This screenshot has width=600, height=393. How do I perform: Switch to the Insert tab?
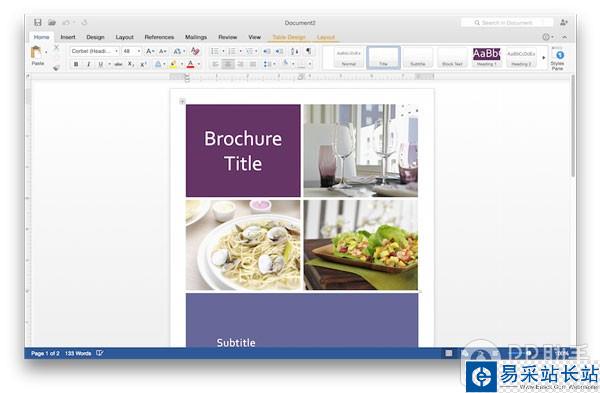pyautogui.click(x=68, y=37)
